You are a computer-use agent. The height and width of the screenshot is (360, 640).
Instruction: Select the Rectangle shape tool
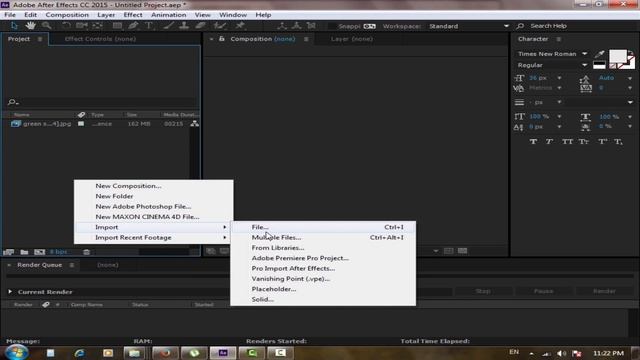117,26
